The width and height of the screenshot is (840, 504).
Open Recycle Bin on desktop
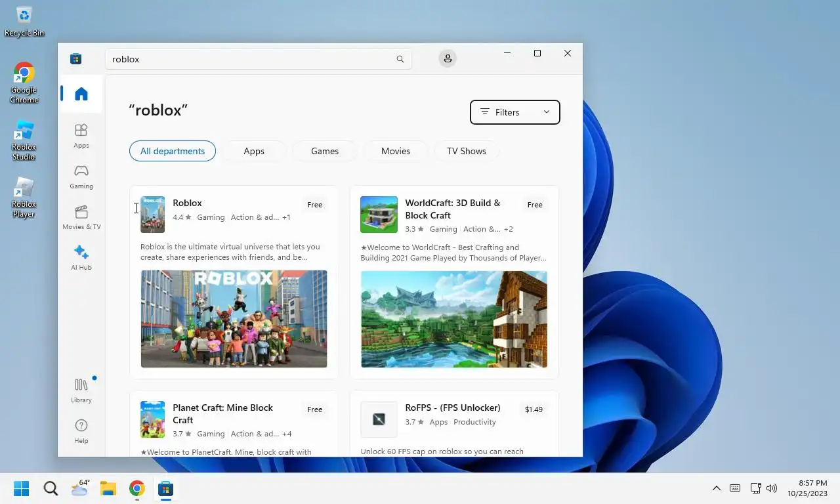pos(24,22)
